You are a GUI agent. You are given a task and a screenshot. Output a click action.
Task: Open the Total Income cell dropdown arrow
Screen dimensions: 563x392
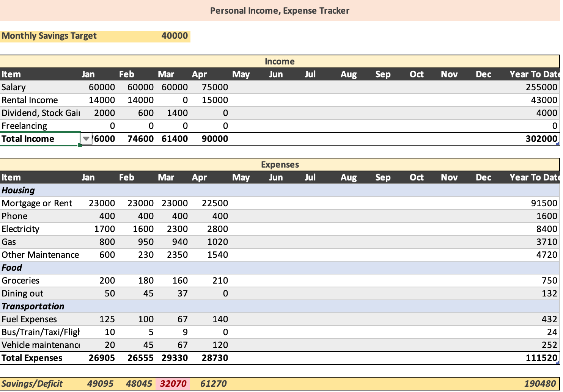[x=86, y=139]
